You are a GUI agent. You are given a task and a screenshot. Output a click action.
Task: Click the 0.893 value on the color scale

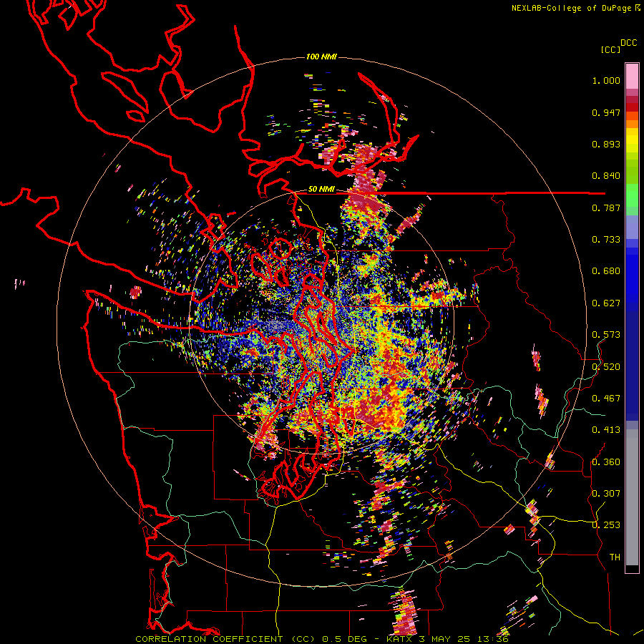[606, 144]
